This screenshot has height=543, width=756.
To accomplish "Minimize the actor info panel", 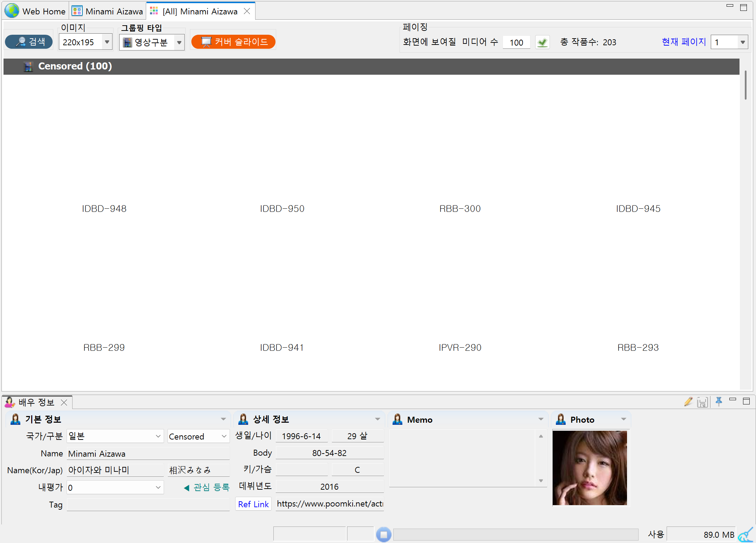I will (x=733, y=400).
